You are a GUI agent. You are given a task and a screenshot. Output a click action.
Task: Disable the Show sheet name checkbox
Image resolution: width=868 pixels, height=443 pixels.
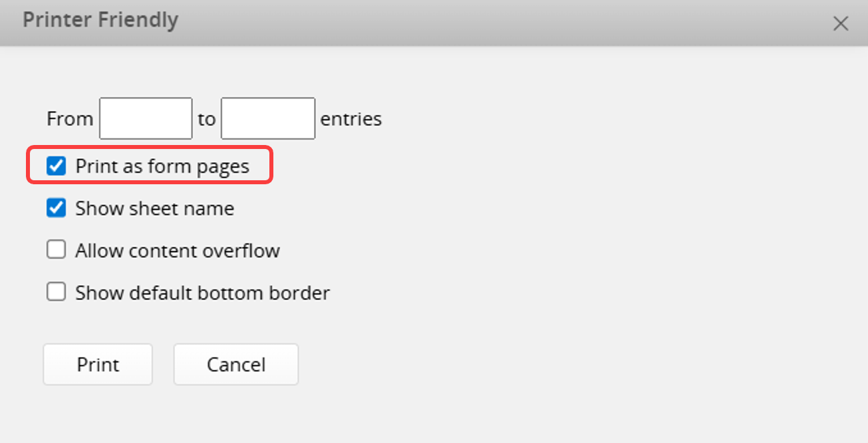57,208
